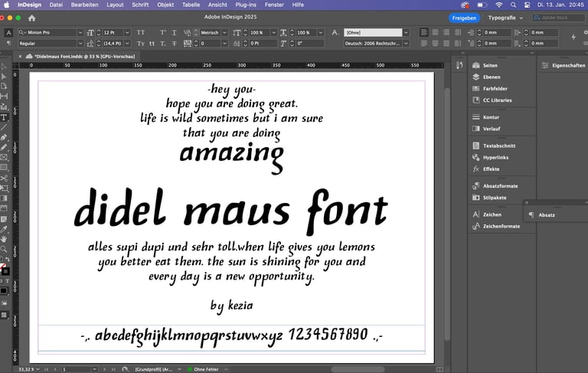This screenshot has height=373, width=588.
Task: Open the Minion Pro font family dropdown
Action: pyautogui.click(x=80, y=33)
